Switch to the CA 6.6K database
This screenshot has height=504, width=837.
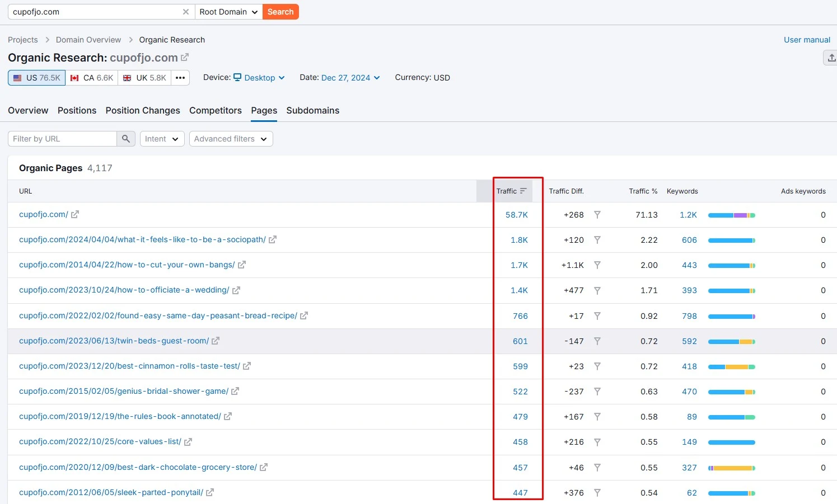click(x=92, y=78)
